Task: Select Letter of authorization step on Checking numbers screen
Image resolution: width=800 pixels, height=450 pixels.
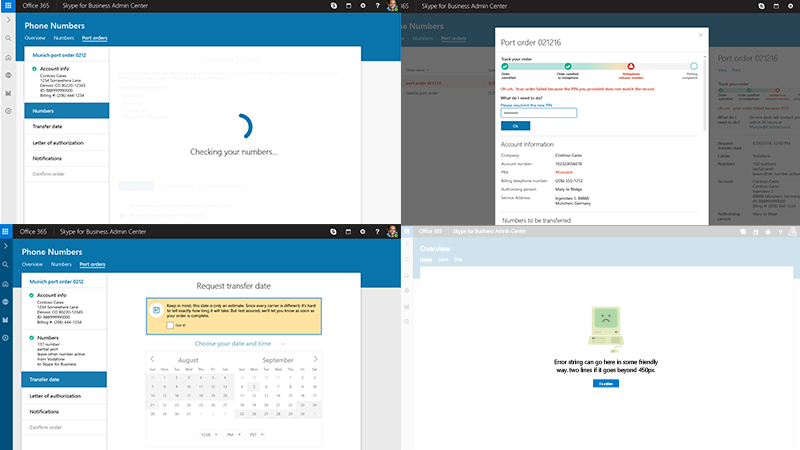Action: pos(67,143)
